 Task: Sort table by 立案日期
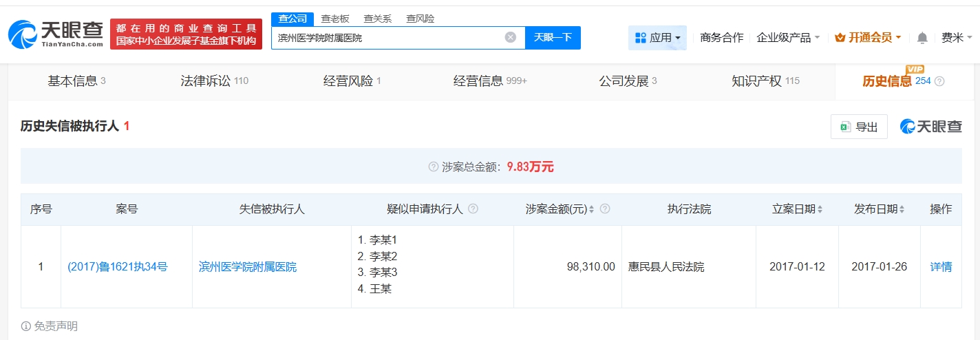click(820, 209)
